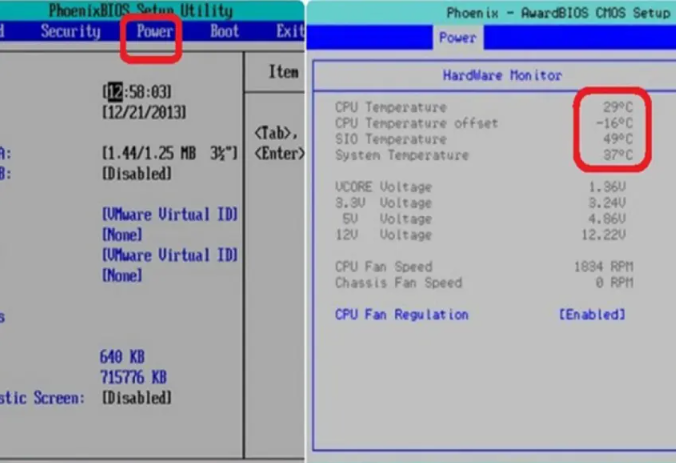The height and width of the screenshot is (463, 676).
Task: Select the system date field 12/21/2013
Action: (144, 113)
